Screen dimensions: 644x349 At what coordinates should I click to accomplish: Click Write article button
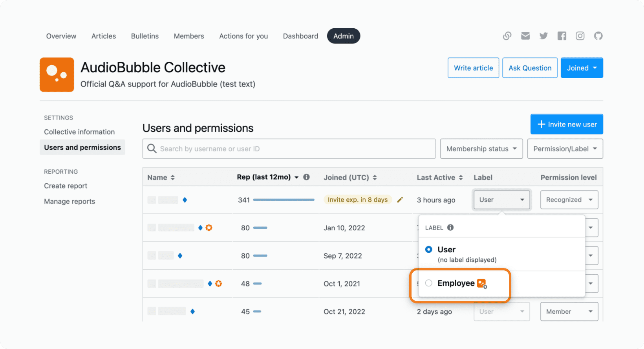coord(473,68)
